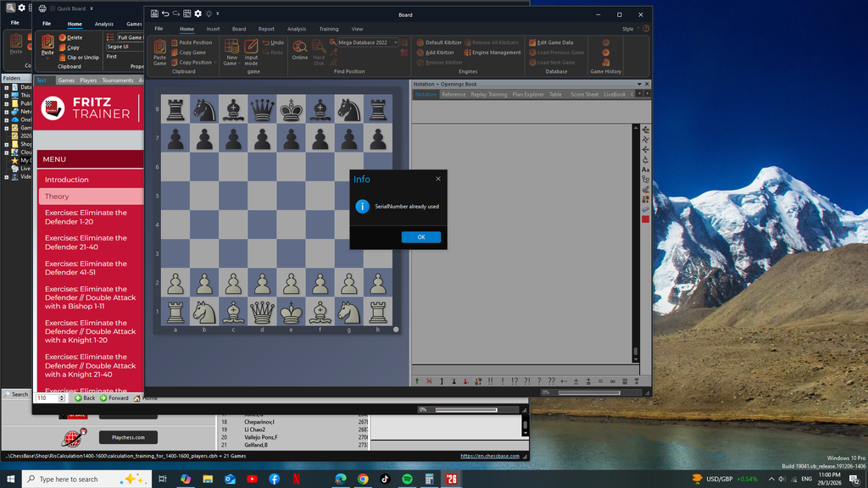Viewport: 868px width, 488px height.
Task: Click the zoom value 110 field
Action: (46, 398)
